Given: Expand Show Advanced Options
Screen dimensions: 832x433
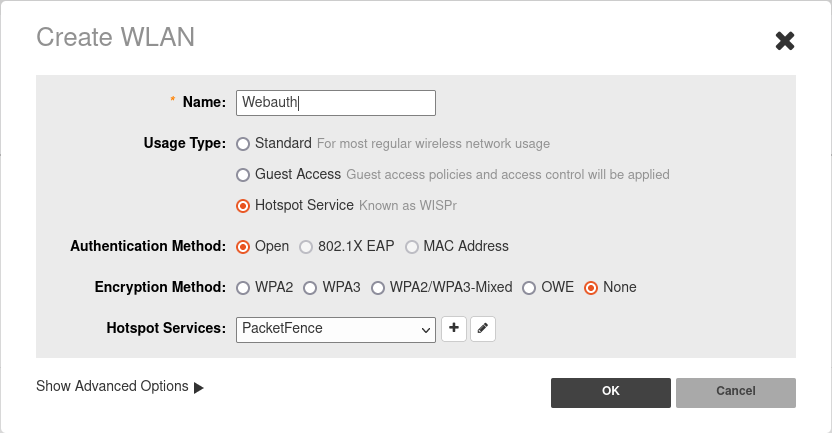Looking at the screenshot, I should 112,386.
